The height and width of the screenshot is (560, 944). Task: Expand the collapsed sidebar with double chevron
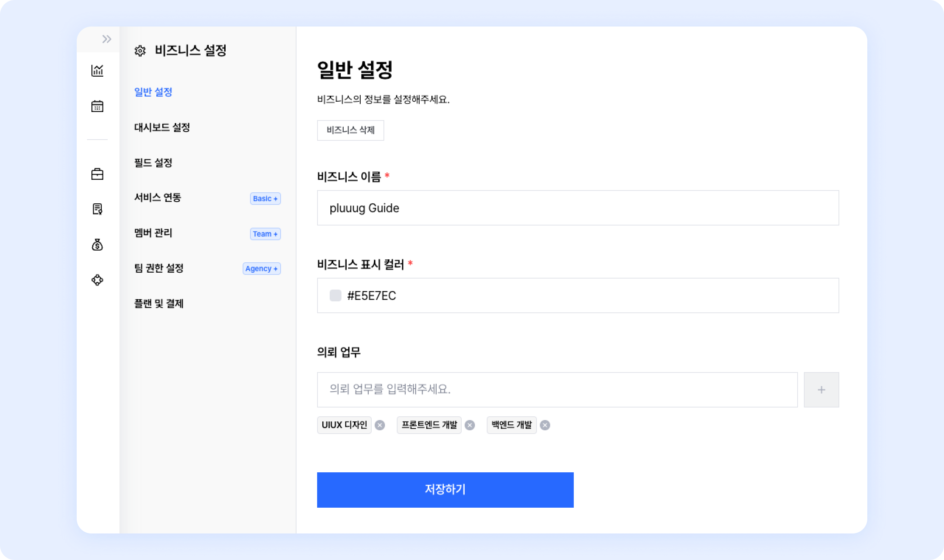coord(107,39)
